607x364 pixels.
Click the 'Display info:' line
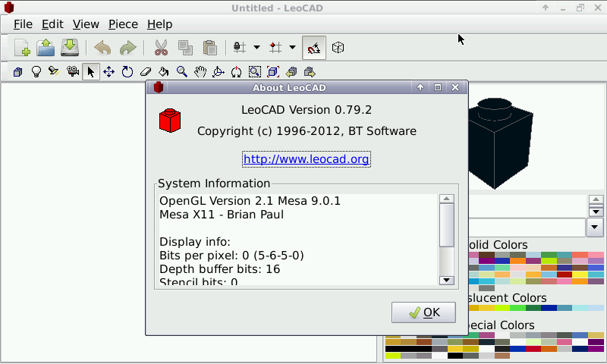(x=195, y=242)
